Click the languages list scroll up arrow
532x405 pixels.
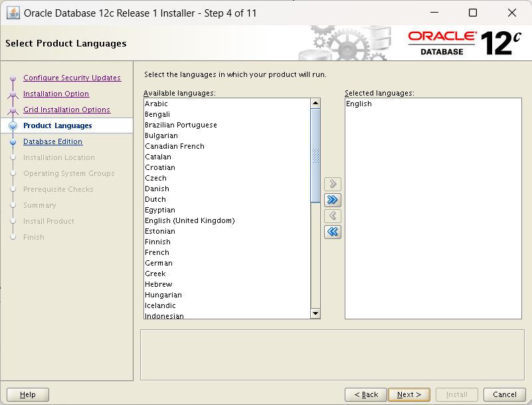pos(315,103)
